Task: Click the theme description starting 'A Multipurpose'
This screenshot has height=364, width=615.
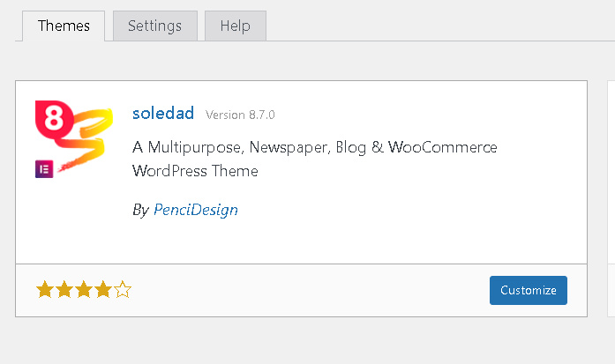Action: (315, 147)
